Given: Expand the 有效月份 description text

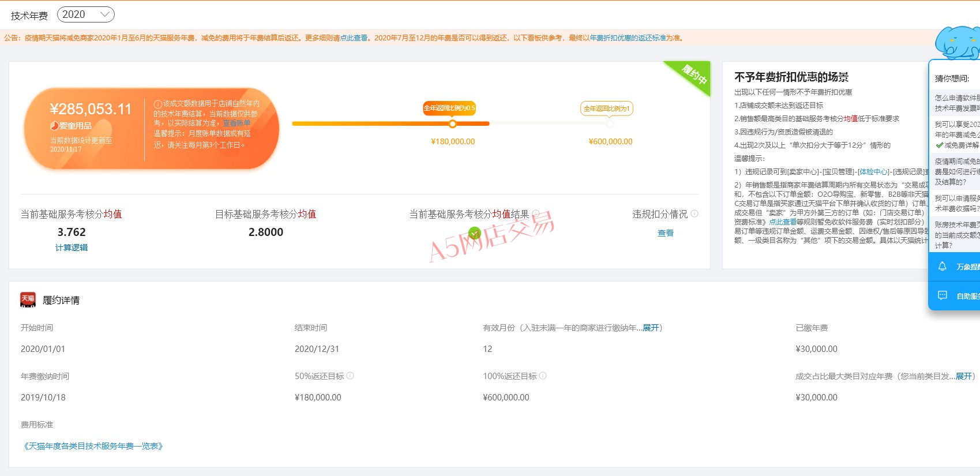Looking at the screenshot, I should tap(651, 328).
